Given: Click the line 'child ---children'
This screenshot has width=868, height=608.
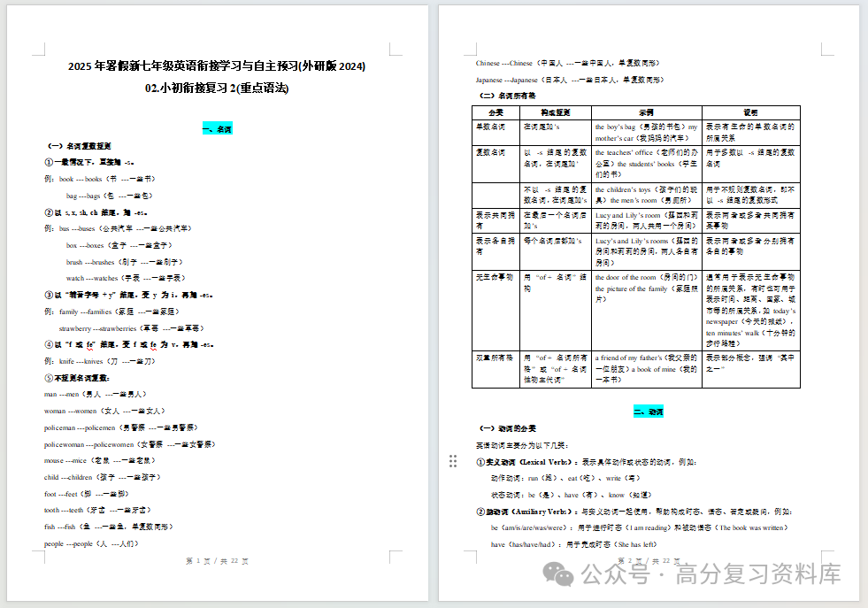Looking at the screenshot, I should [103, 477].
